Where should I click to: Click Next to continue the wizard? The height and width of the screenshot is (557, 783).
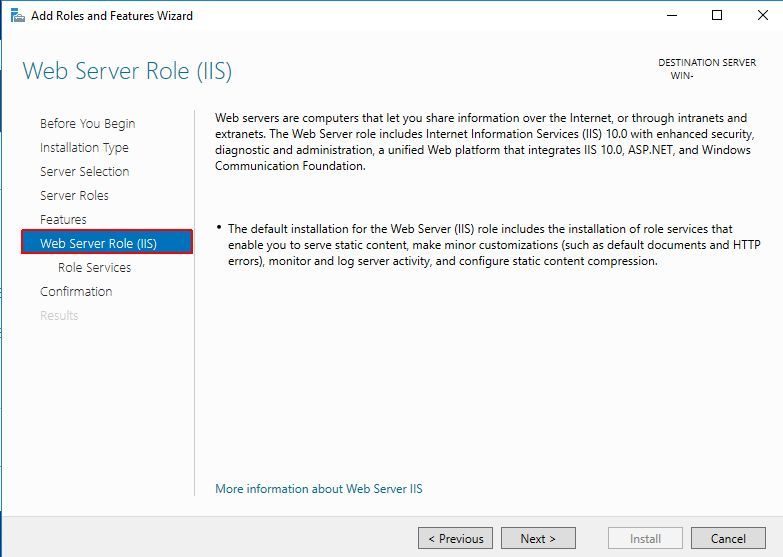click(x=538, y=538)
